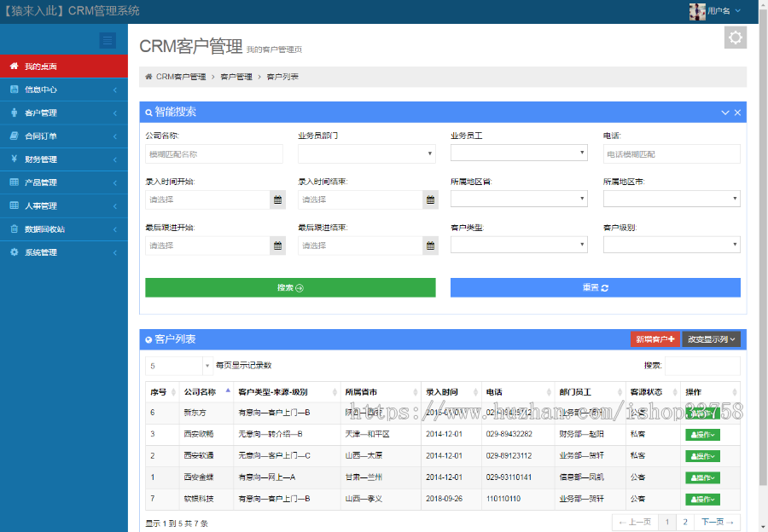Viewport: 768px width, 532px height.
Task: Expand the 信息中心 sidebar section
Action: 51,90
